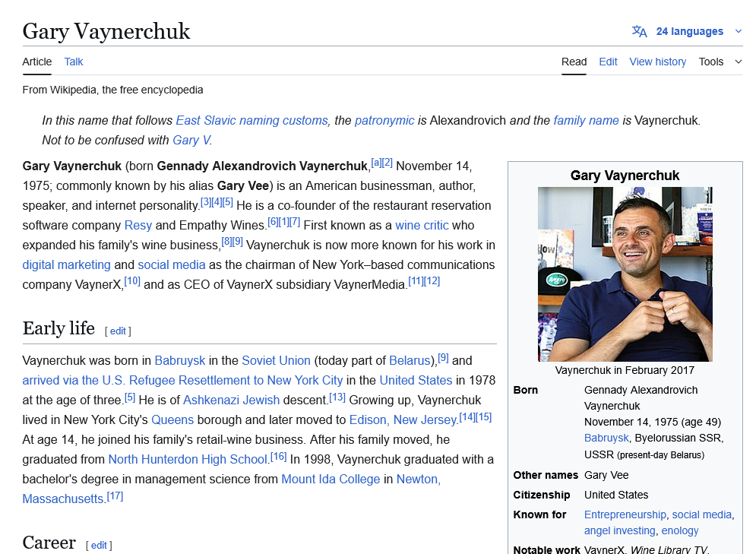756x554 pixels.
Task: Open the Soviet Union link
Action: pyautogui.click(x=276, y=361)
